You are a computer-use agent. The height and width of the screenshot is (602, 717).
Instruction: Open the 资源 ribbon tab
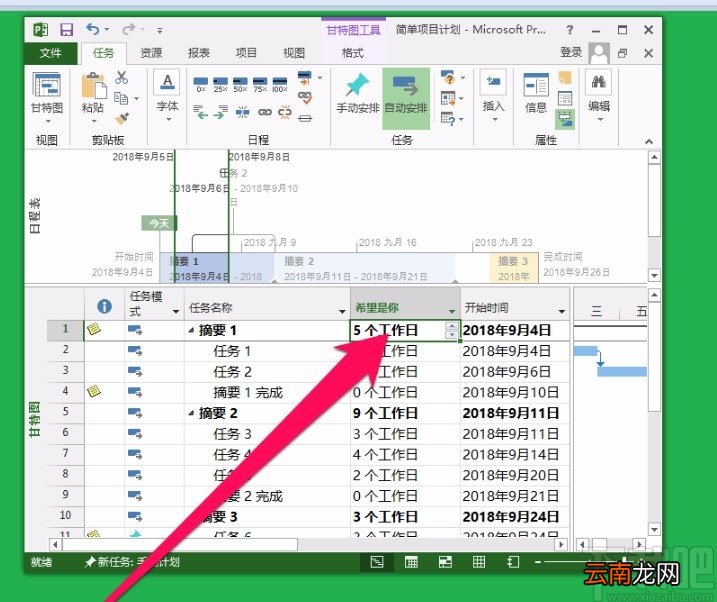click(151, 53)
